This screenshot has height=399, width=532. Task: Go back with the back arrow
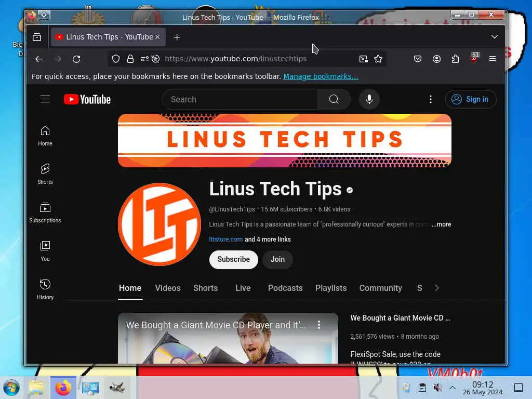pos(39,59)
